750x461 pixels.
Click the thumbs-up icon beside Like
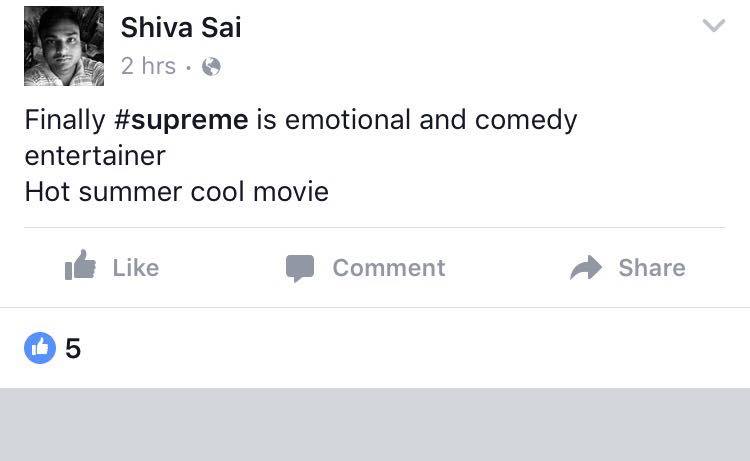pyautogui.click(x=80, y=266)
